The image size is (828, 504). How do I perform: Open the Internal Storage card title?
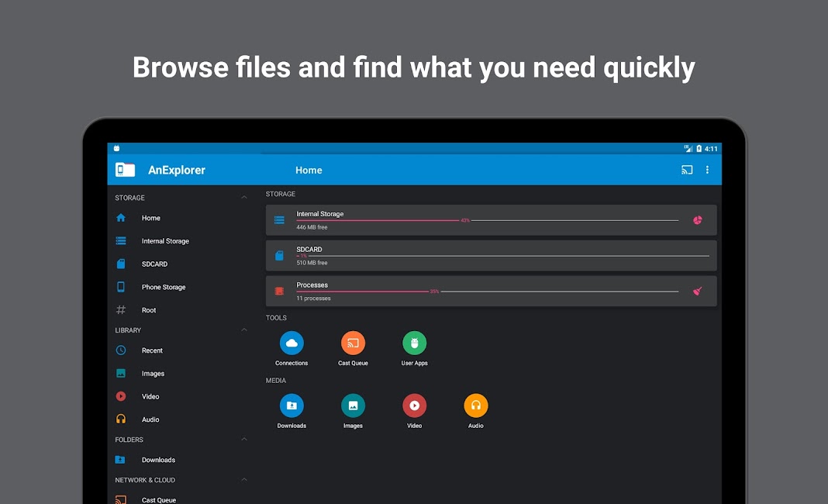(320, 214)
